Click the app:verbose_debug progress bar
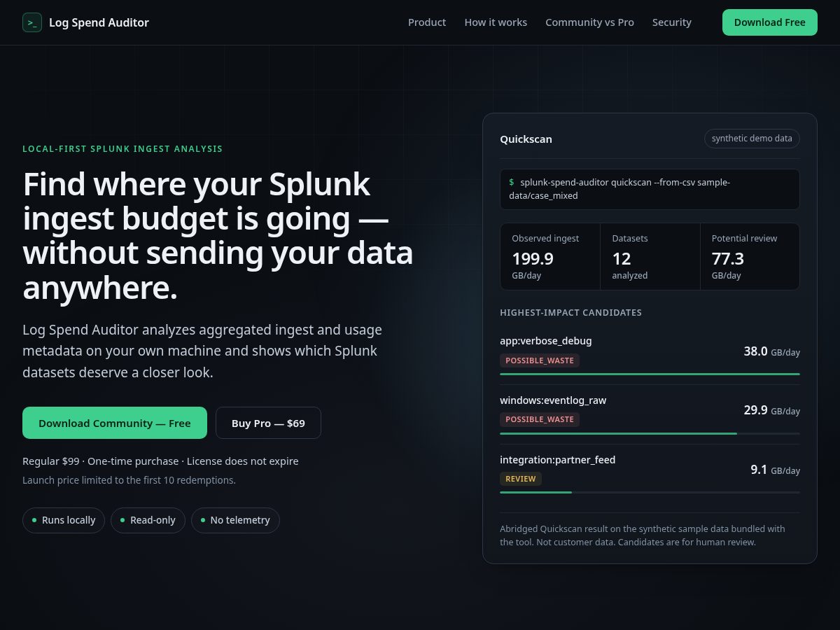The height and width of the screenshot is (630, 840). point(650,374)
